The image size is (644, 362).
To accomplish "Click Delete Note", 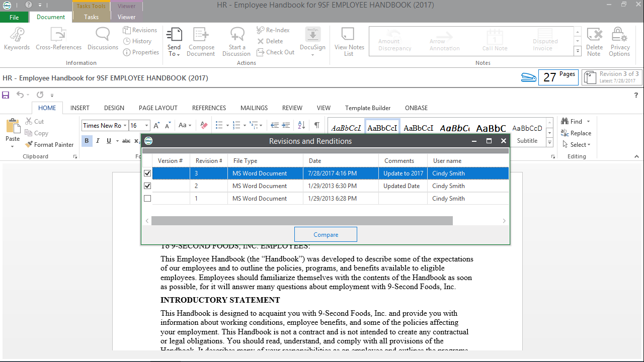I will coord(594,42).
